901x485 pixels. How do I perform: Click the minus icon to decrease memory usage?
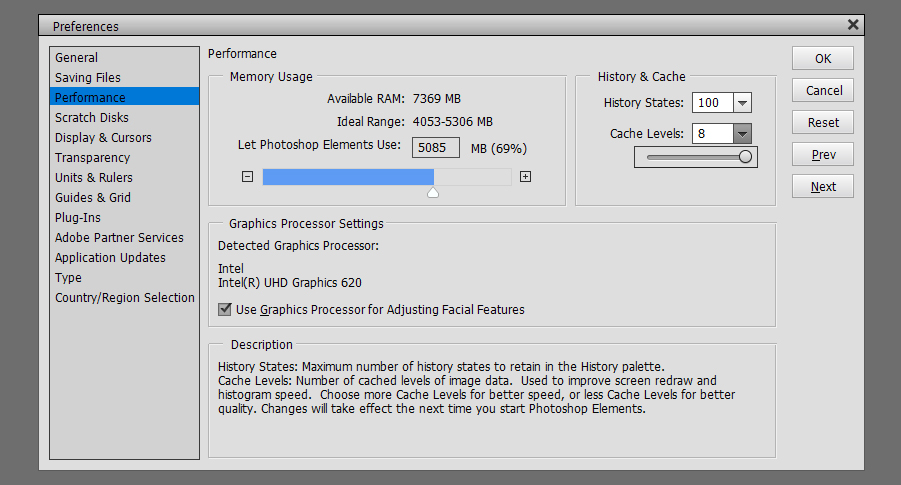247,176
